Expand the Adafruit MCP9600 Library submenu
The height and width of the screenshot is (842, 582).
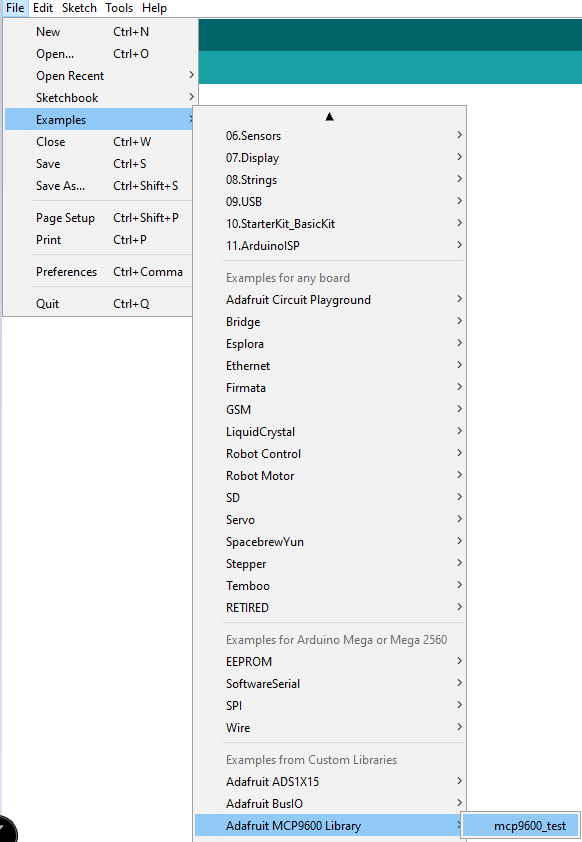329,825
